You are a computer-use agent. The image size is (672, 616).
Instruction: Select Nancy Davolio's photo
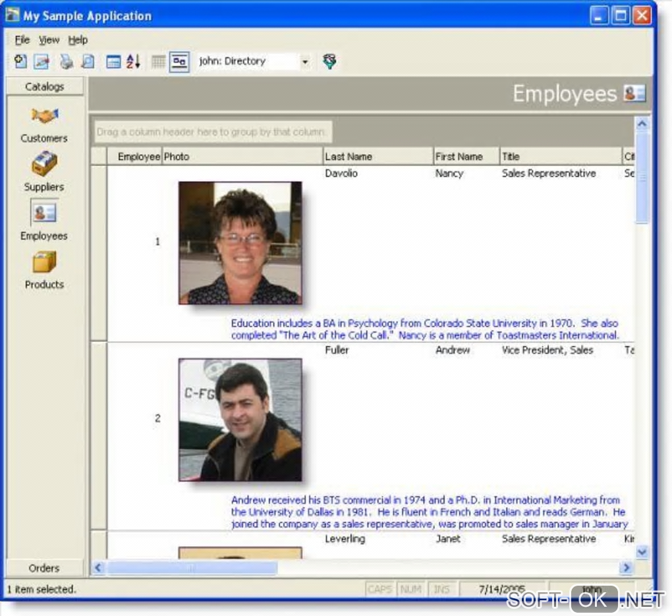[x=240, y=242]
